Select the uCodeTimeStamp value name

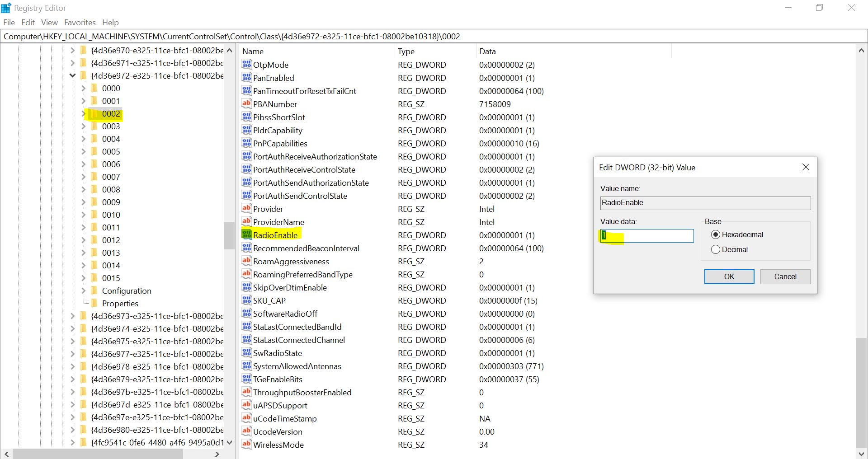[x=285, y=418]
